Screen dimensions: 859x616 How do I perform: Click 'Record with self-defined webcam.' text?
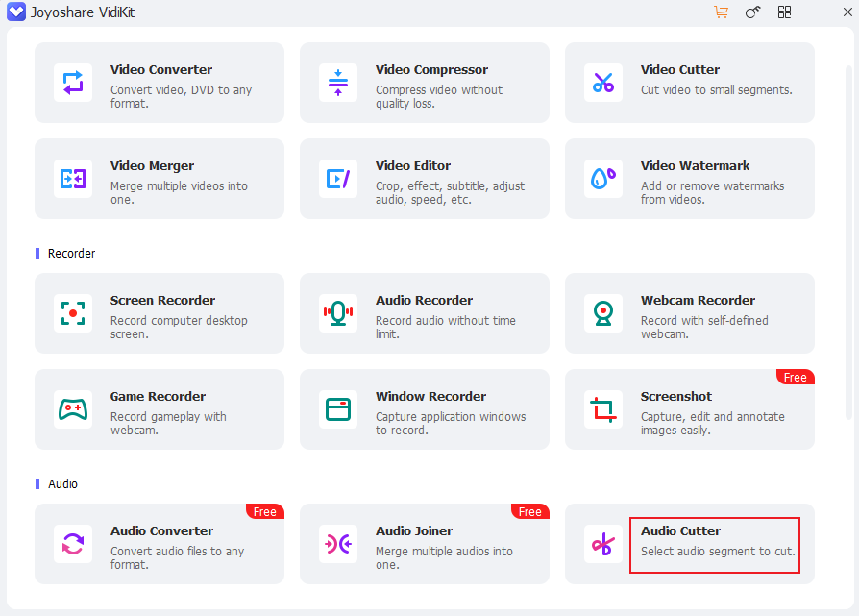click(x=704, y=327)
